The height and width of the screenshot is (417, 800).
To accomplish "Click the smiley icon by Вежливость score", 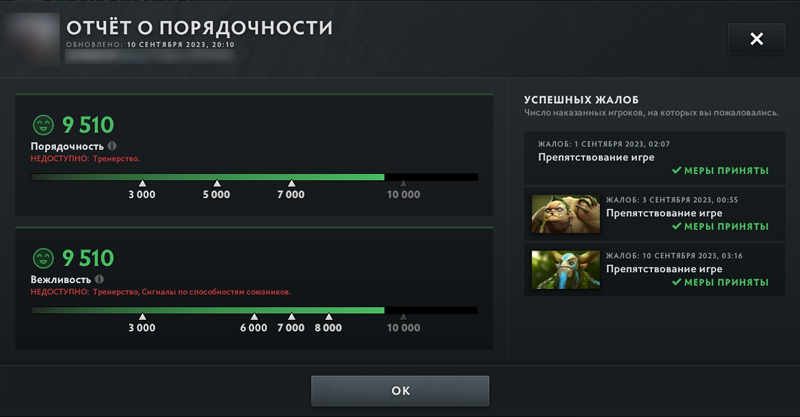I will click(x=43, y=258).
